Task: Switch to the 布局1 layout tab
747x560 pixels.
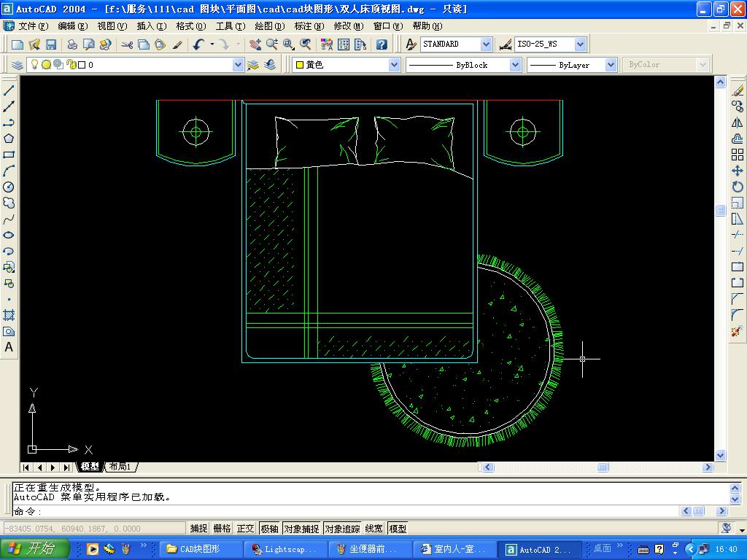Action: point(120,467)
